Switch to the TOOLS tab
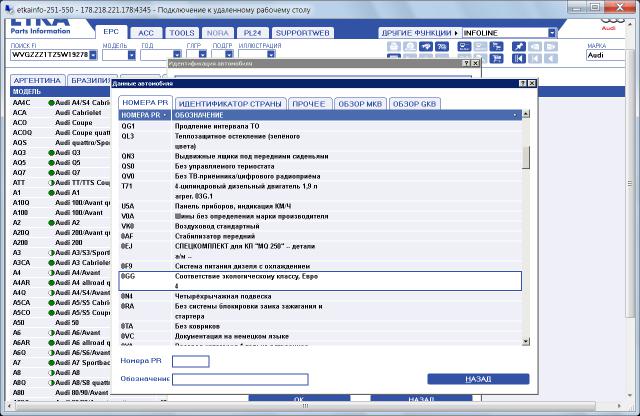 pyautogui.click(x=182, y=33)
